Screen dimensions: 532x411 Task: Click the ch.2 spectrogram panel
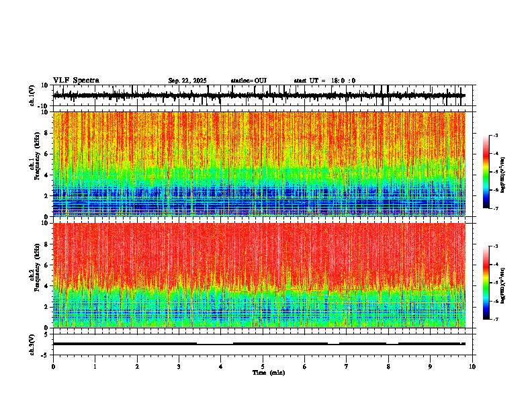point(259,275)
